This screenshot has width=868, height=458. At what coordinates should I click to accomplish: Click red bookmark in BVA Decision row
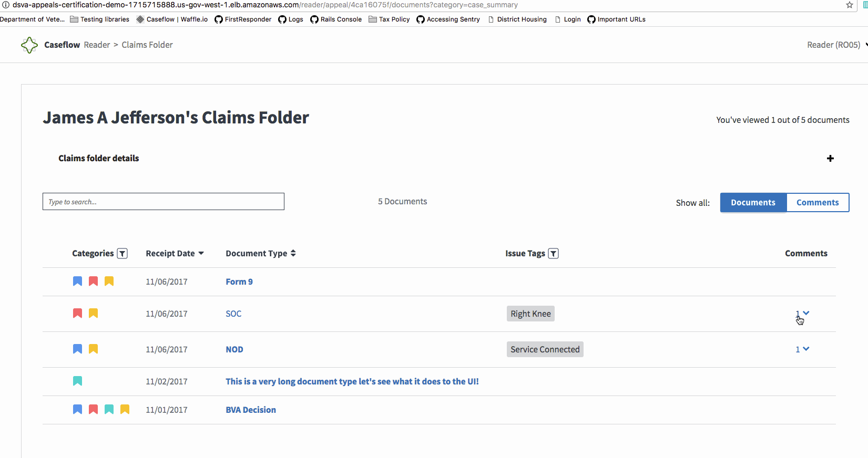coord(93,410)
